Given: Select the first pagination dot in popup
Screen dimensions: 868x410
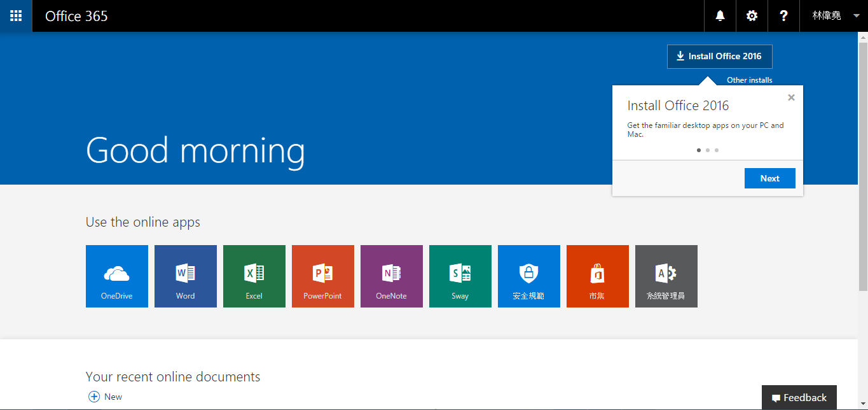Looking at the screenshot, I should click(x=699, y=150).
